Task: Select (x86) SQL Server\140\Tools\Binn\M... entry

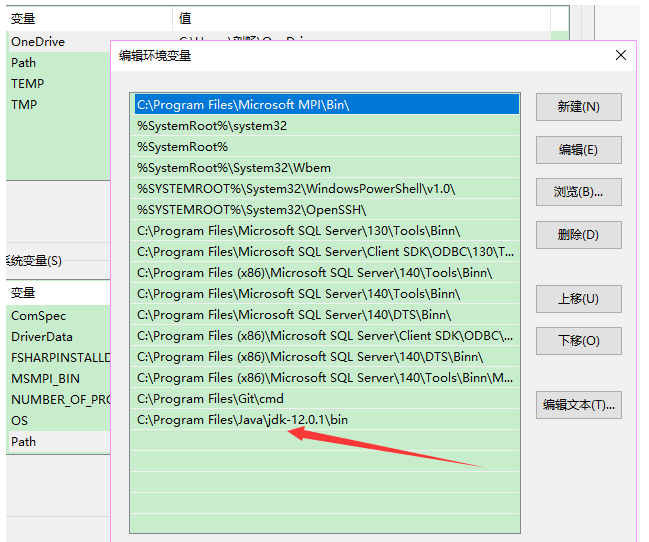Action: 327,378
